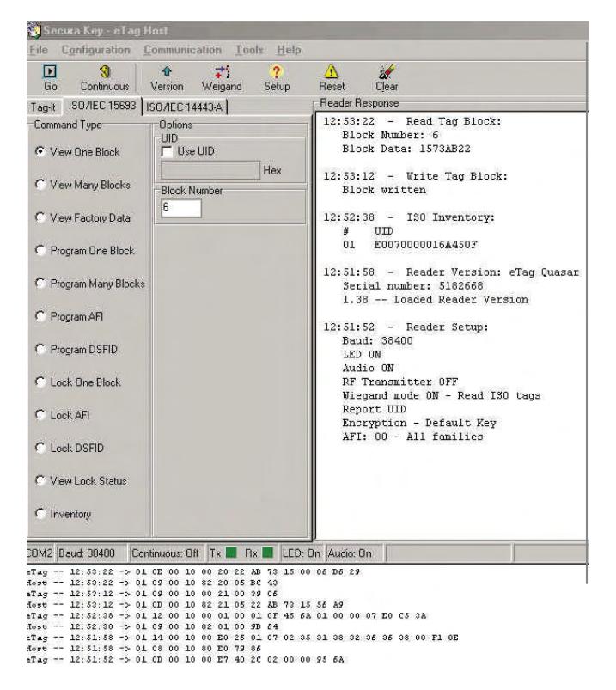Click AFI: 00 - All families line
The height and width of the screenshot is (690, 616).
(x=412, y=437)
